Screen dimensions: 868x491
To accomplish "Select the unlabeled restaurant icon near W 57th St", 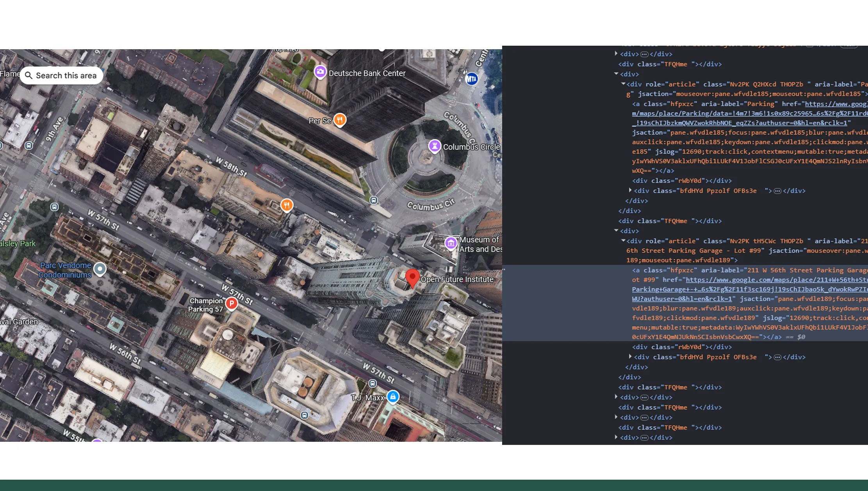I will click(x=287, y=205).
